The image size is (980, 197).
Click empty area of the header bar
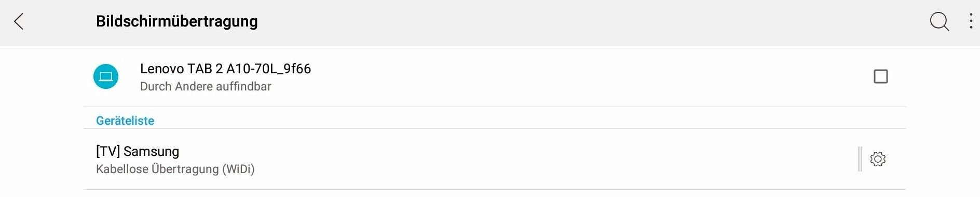coord(571,21)
